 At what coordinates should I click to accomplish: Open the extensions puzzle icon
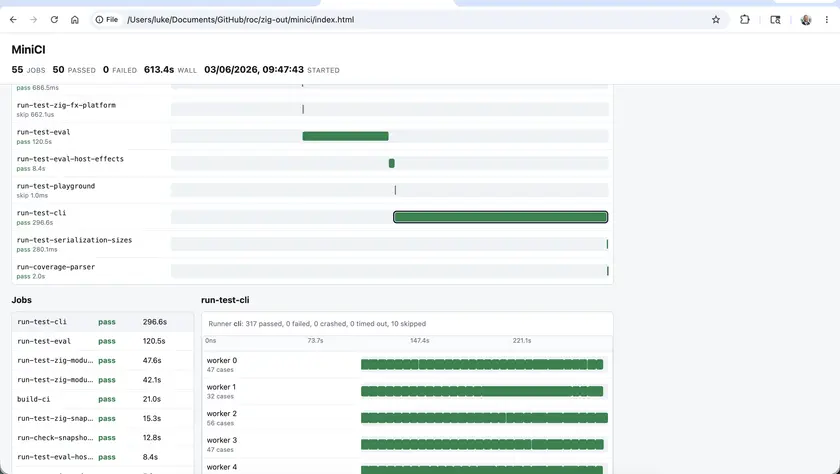(745, 20)
